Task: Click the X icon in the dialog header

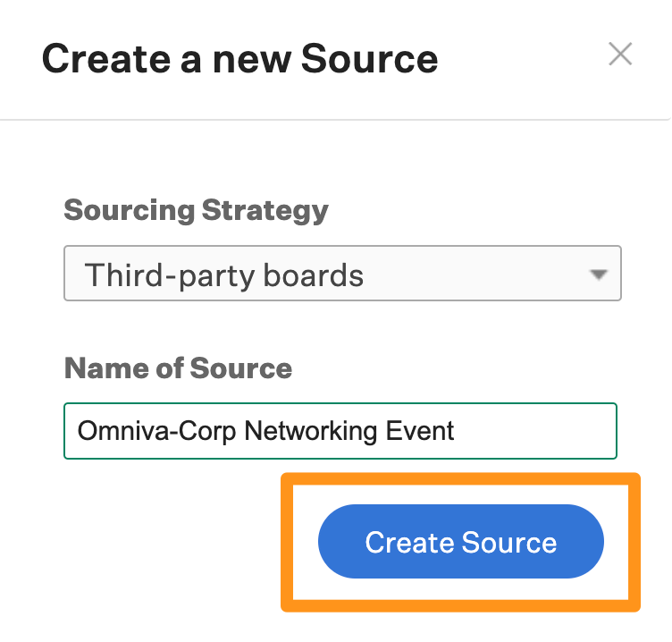Action: click(x=619, y=55)
